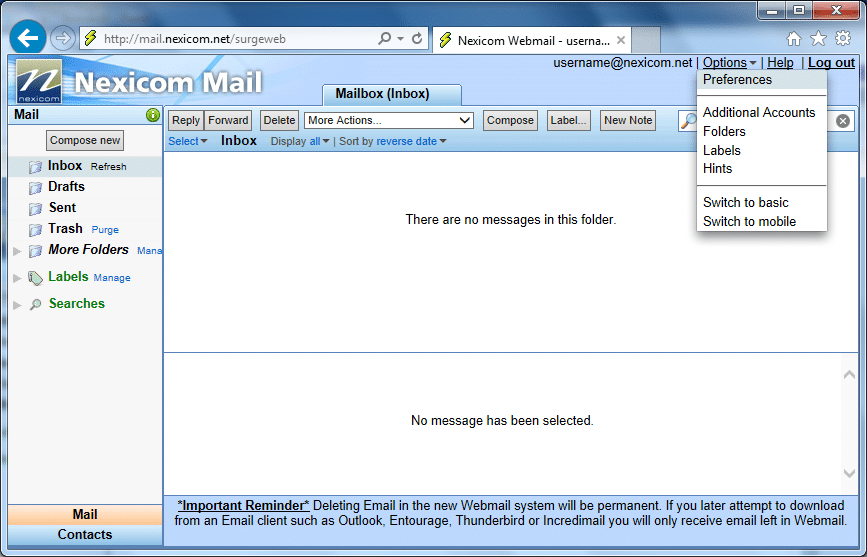Open the Select dropdown

tap(187, 141)
